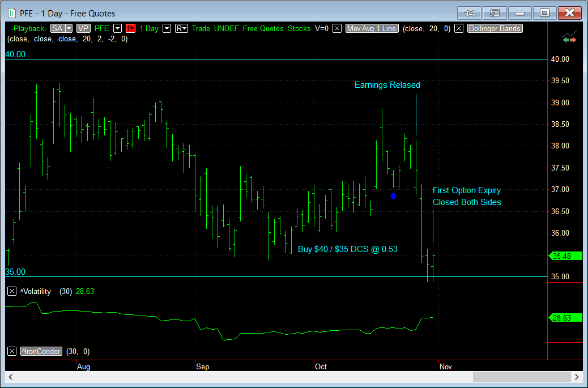The height and width of the screenshot is (388, 588).
Task: Click the Stocks label in toolbar
Action: [299, 28]
